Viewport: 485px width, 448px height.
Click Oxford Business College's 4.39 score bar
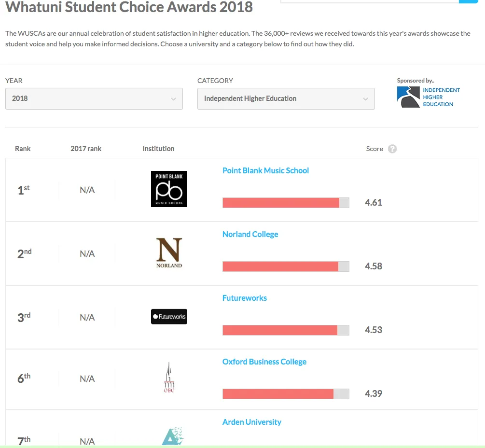click(286, 394)
